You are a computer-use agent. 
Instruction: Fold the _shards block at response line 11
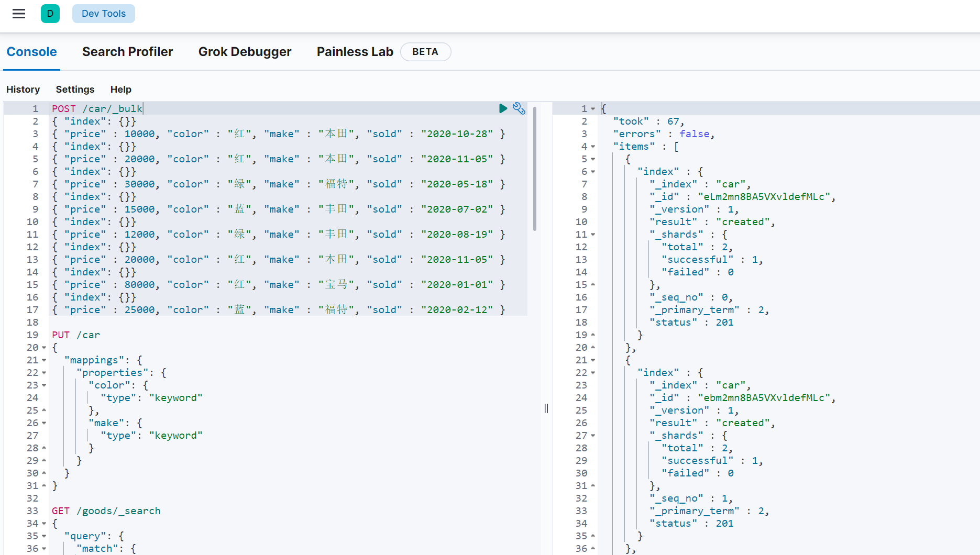click(x=593, y=235)
